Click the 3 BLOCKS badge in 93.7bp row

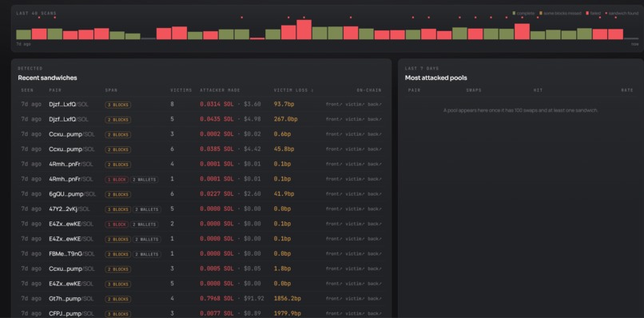pyautogui.click(x=118, y=105)
